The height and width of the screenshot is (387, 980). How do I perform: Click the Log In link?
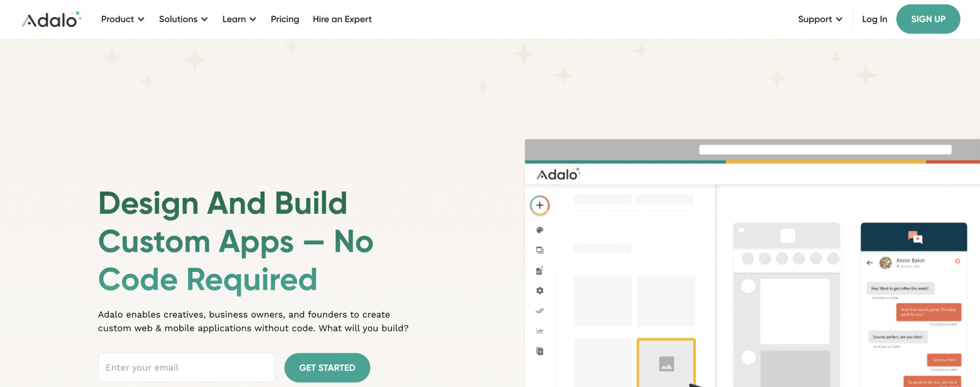point(874,19)
